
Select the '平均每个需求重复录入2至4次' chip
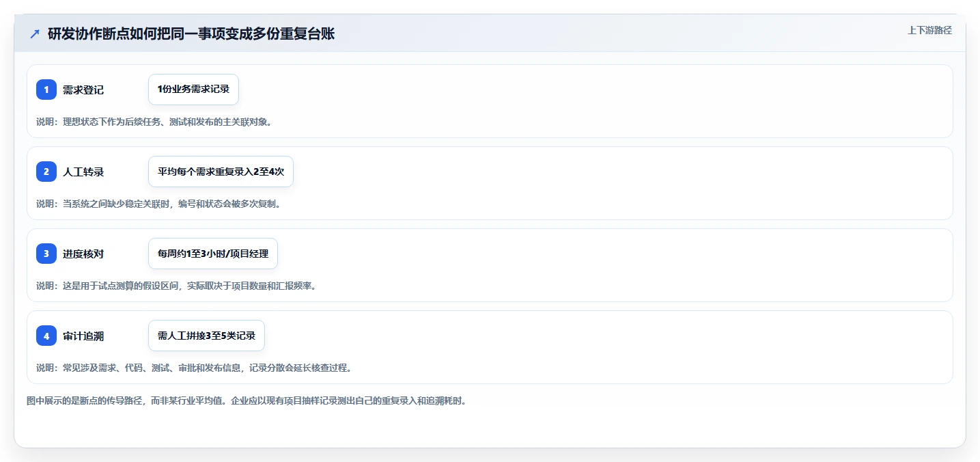click(x=221, y=172)
